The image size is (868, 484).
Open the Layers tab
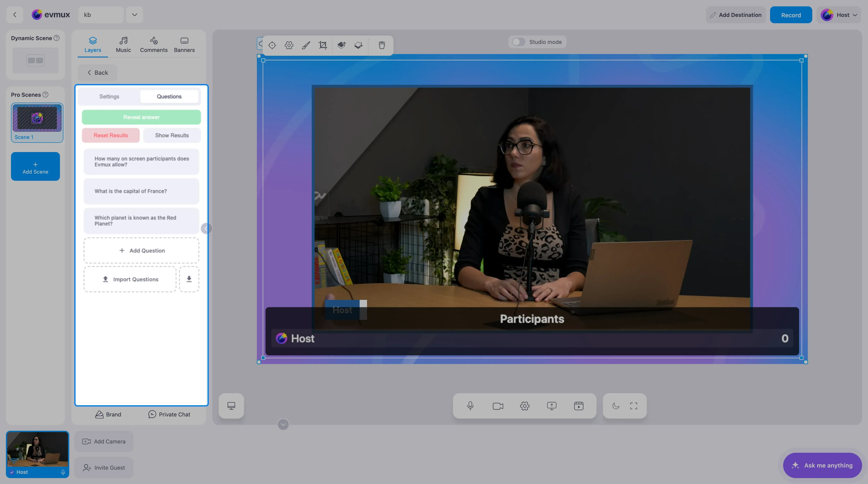tap(93, 45)
